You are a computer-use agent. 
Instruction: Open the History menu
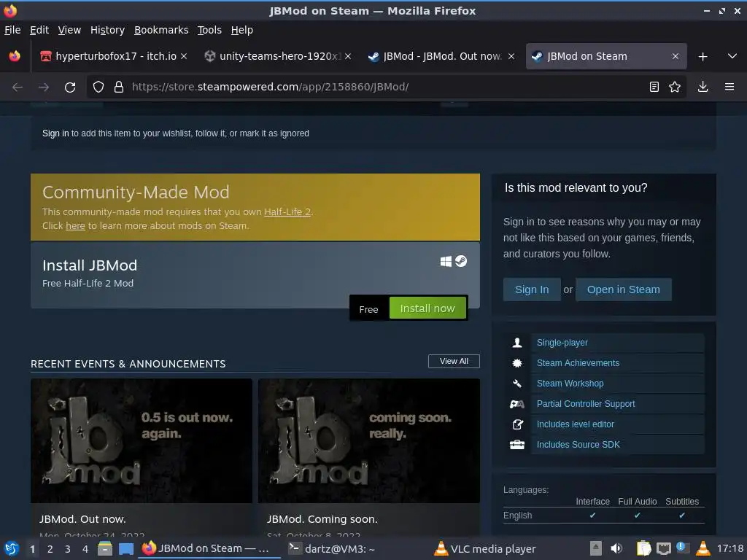coord(108,30)
